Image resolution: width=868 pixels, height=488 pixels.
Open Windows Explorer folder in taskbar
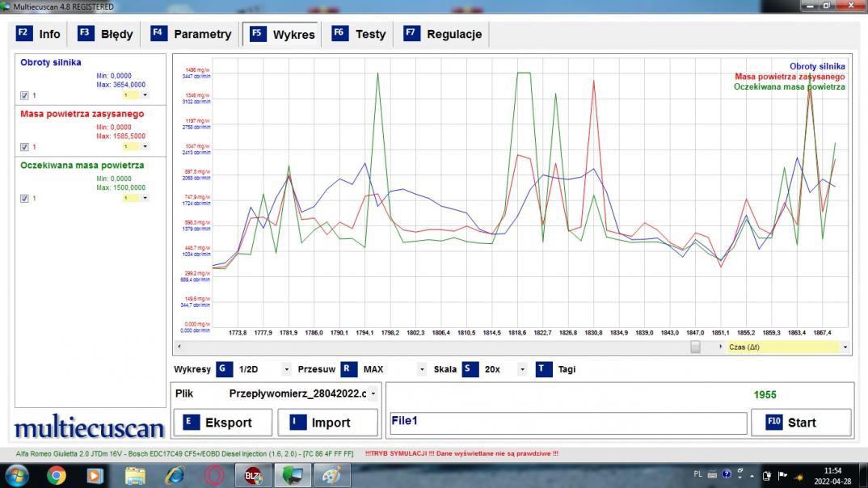click(x=135, y=476)
